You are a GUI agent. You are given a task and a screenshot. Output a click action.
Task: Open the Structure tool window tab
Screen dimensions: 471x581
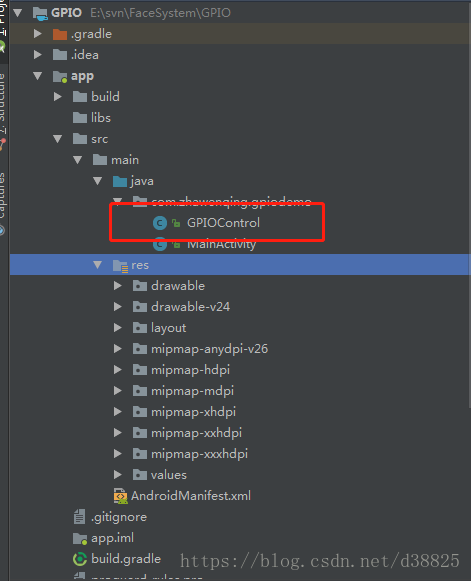click(3, 104)
